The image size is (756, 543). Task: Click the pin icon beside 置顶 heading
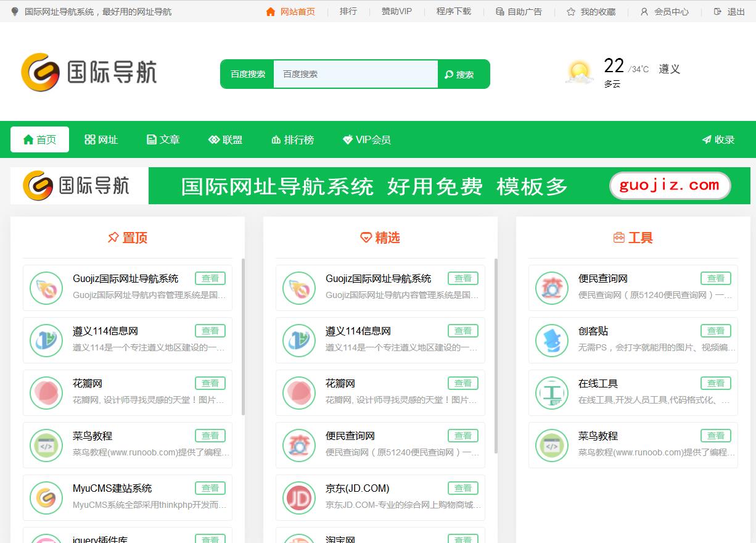(x=113, y=238)
